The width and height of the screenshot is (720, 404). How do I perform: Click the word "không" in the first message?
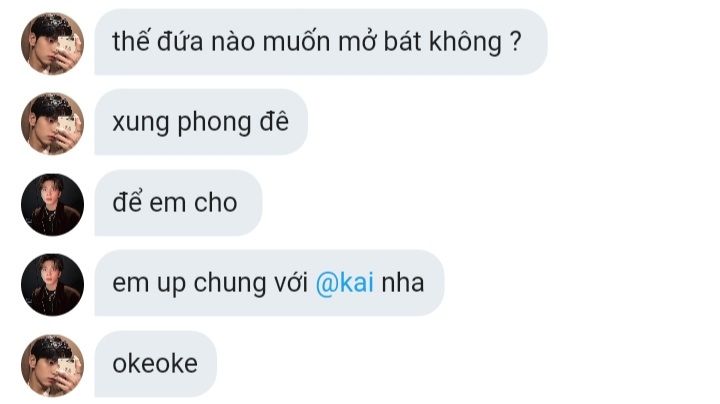[465, 42]
